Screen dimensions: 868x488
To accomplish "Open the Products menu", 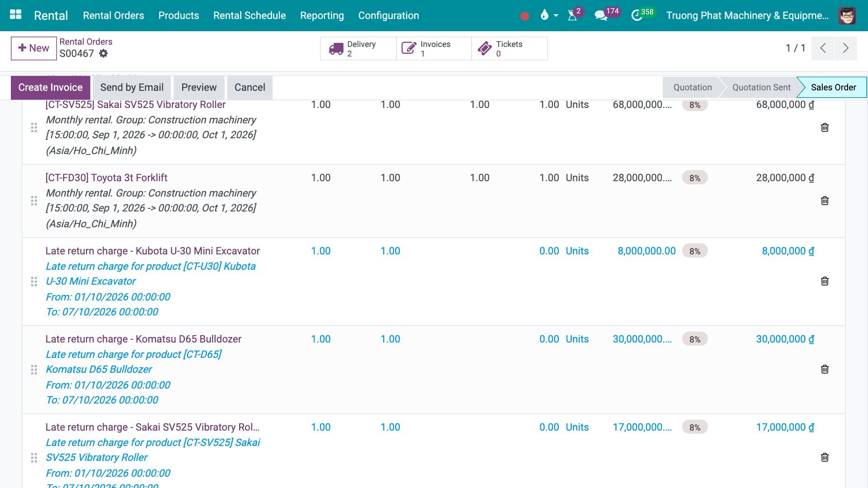I will [179, 15].
